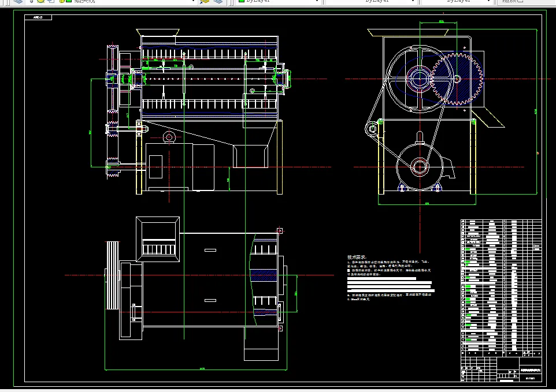Click the Make Object's Layer Current icon

coord(205,1)
